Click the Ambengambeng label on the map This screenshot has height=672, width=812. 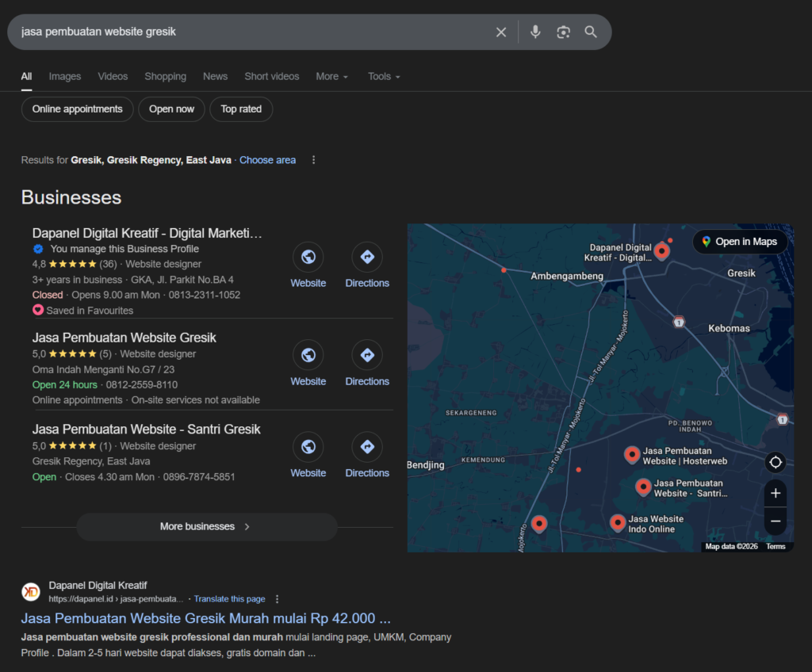coord(566,276)
